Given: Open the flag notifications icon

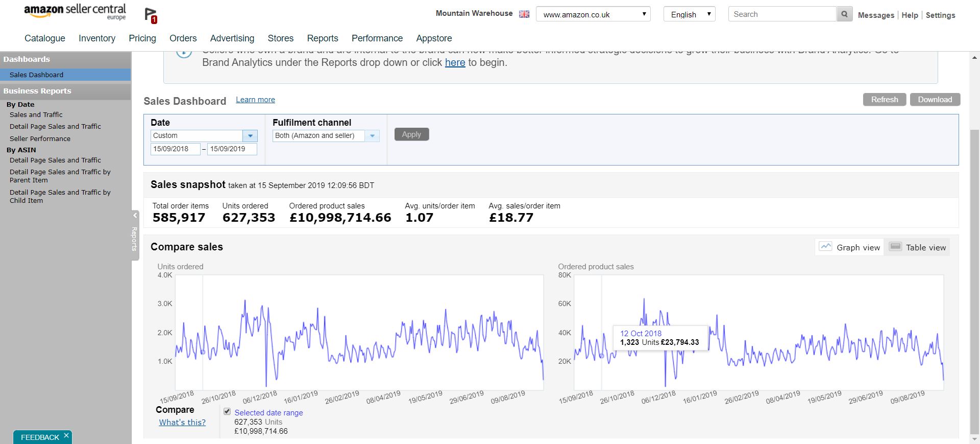Looking at the screenshot, I should click(x=151, y=15).
